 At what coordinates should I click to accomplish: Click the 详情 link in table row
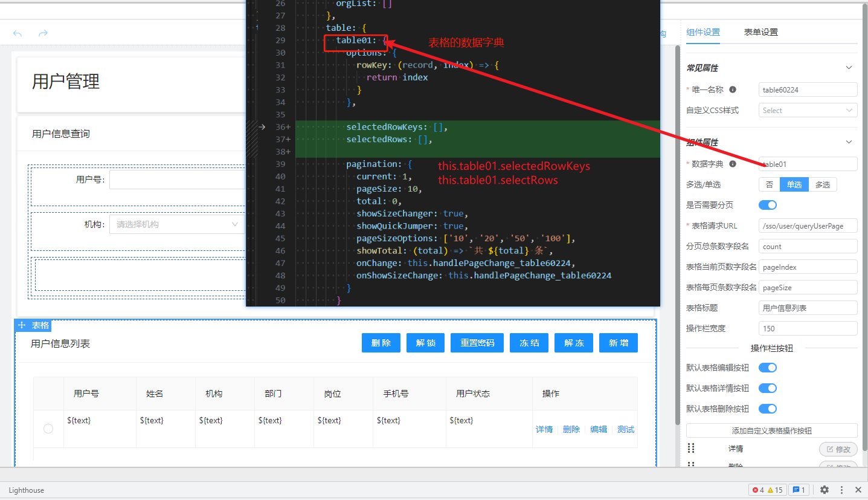[x=544, y=429]
